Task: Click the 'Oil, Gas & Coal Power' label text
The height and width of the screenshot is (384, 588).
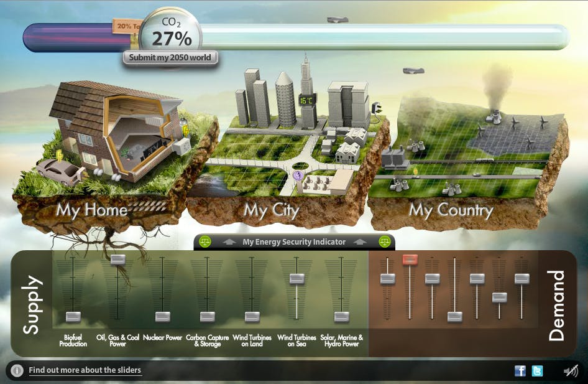Action: pyautogui.click(x=117, y=340)
